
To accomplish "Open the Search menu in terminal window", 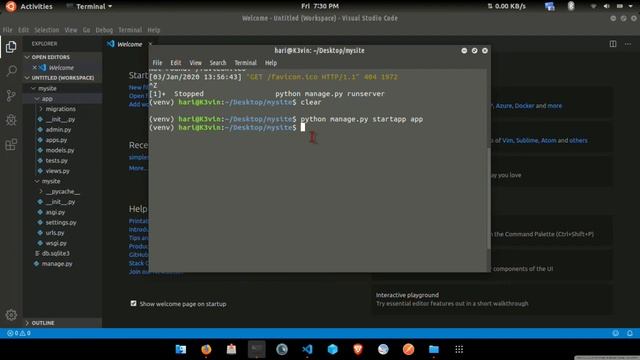I will pyautogui.click(x=218, y=63).
